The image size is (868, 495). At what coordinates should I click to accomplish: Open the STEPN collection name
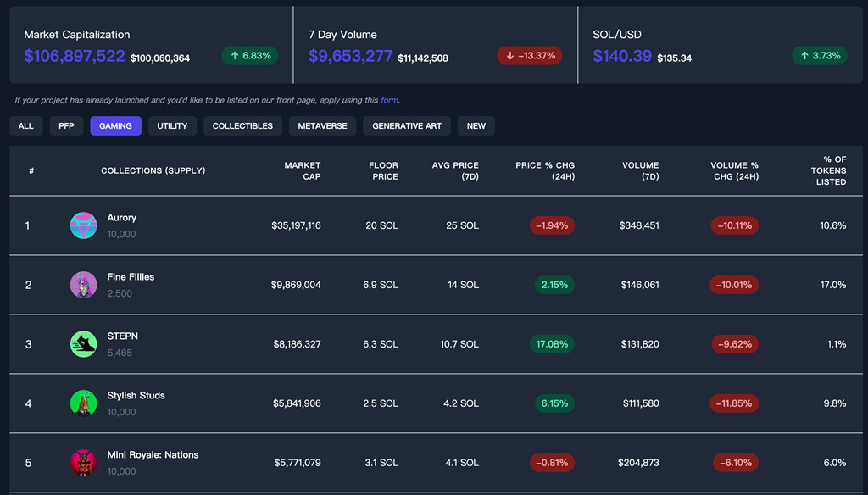tap(122, 336)
